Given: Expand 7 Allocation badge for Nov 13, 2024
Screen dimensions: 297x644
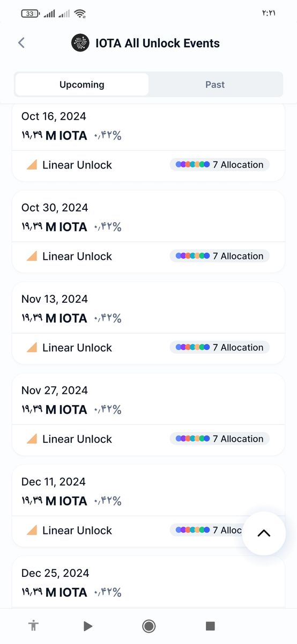Looking at the screenshot, I should pyautogui.click(x=220, y=347).
